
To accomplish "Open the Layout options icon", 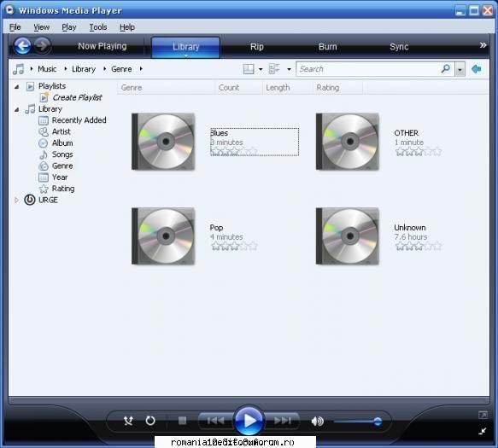I will tap(249, 69).
